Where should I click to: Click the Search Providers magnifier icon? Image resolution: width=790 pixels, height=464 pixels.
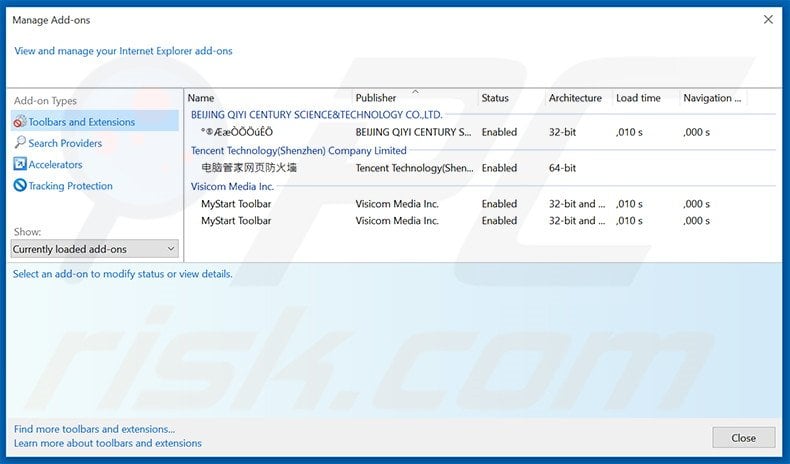pos(20,143)
